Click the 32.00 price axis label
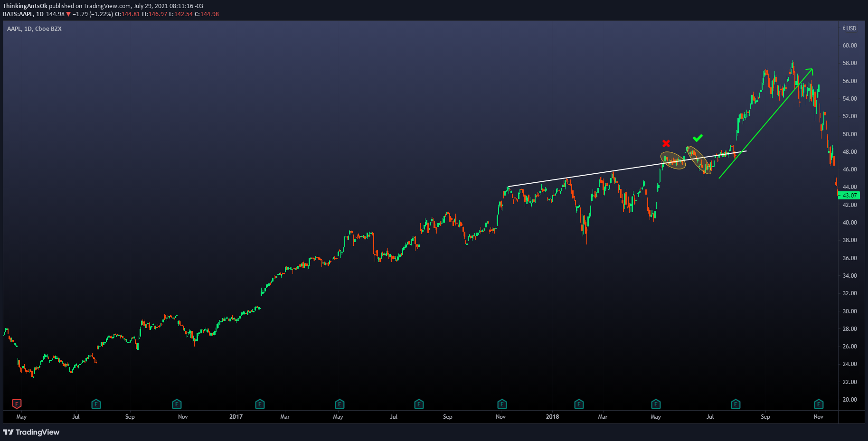868x441 pixels. (849, 293)
